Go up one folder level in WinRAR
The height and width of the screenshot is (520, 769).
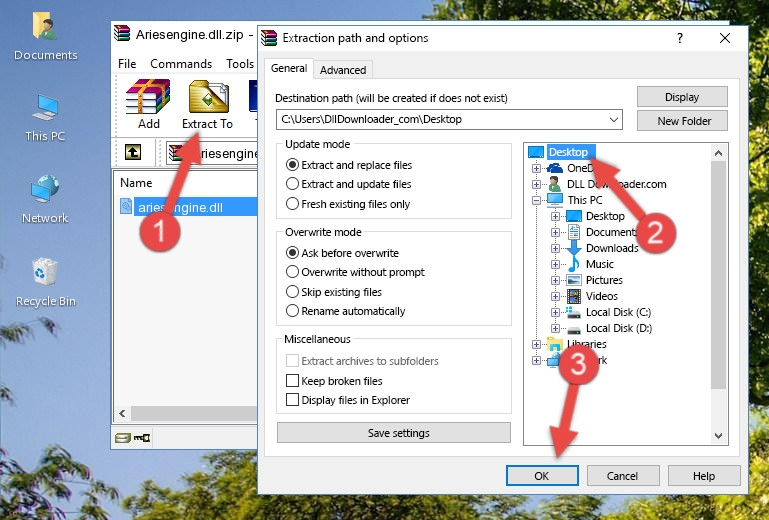point(133,152)
